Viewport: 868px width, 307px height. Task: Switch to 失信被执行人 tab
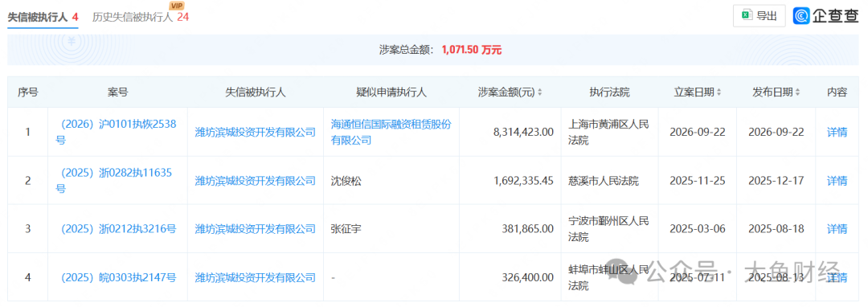point(43,17)
